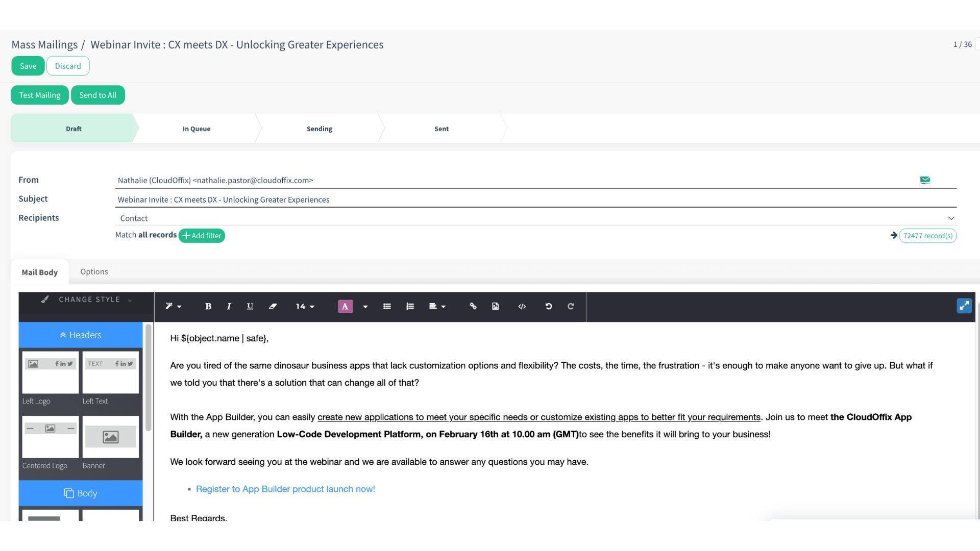
Task: Click Test Mailing button
Action: point(40,95)
